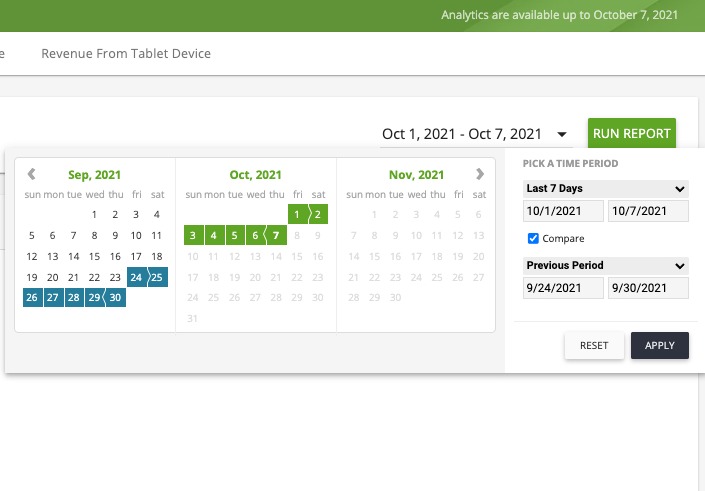Screen dimensions: 705x491
Task: Edit the 10/7/2021 end date field
Action: pyautogui.click(x=648, y=211)
